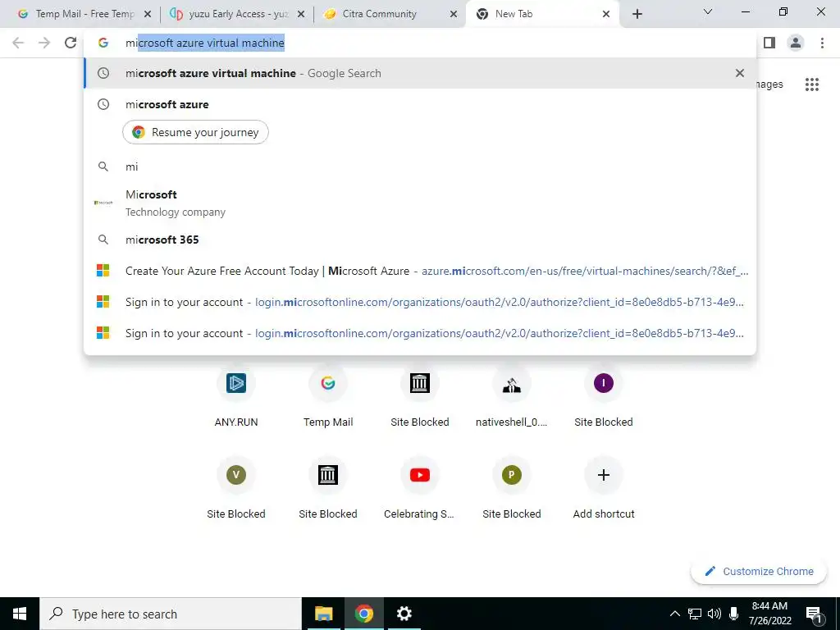Go forward using the forward arrow
The image size is (840, 630).
[44, 43]
